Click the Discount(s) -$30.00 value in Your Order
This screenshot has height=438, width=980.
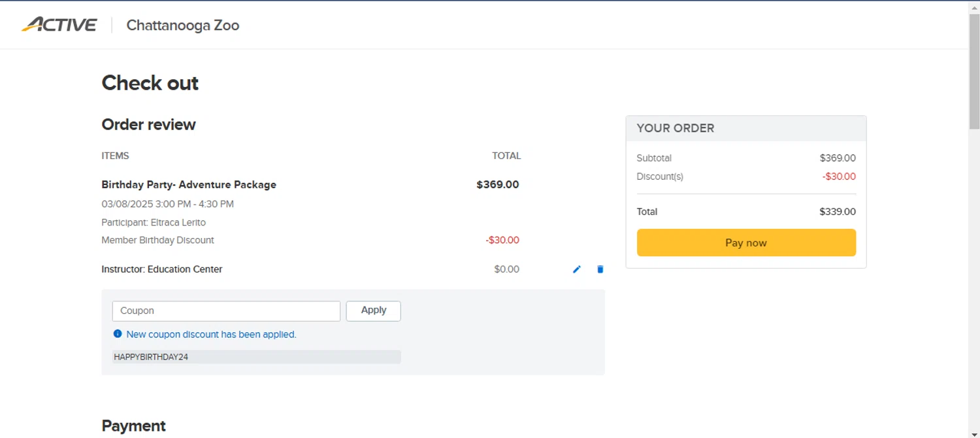coord(839,177)
